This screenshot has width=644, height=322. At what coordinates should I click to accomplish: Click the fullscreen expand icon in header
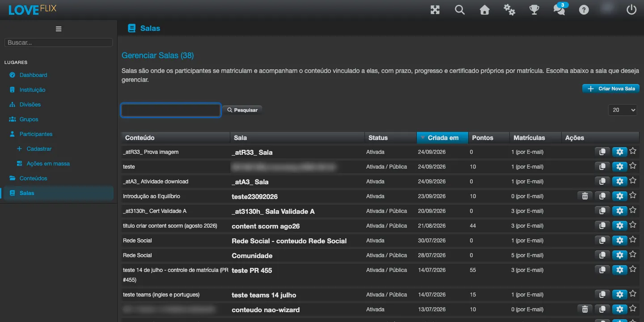pos(435,10)
